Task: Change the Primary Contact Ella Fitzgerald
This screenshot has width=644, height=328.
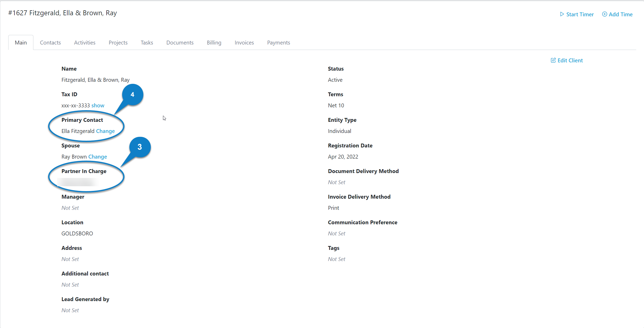Action: coord(105,131)
